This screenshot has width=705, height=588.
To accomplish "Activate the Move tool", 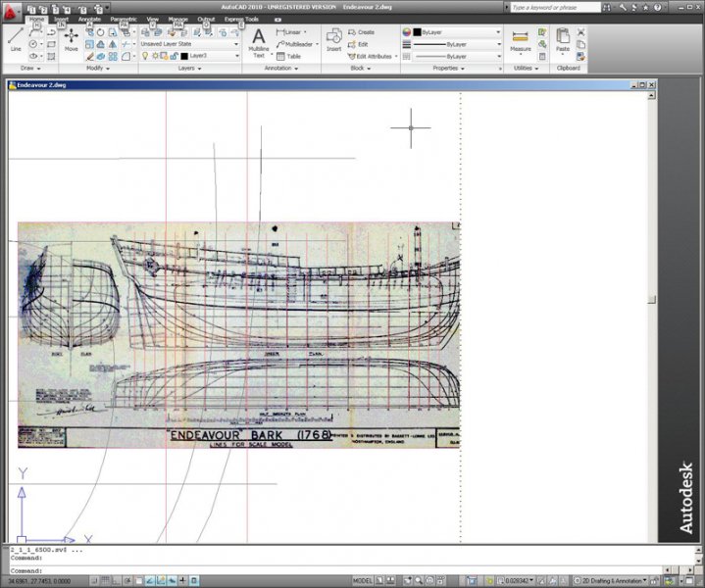I will coord(71,39).
